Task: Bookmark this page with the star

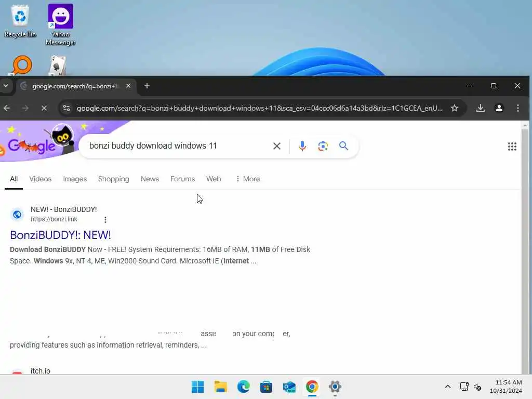Action: coord(455,108)
